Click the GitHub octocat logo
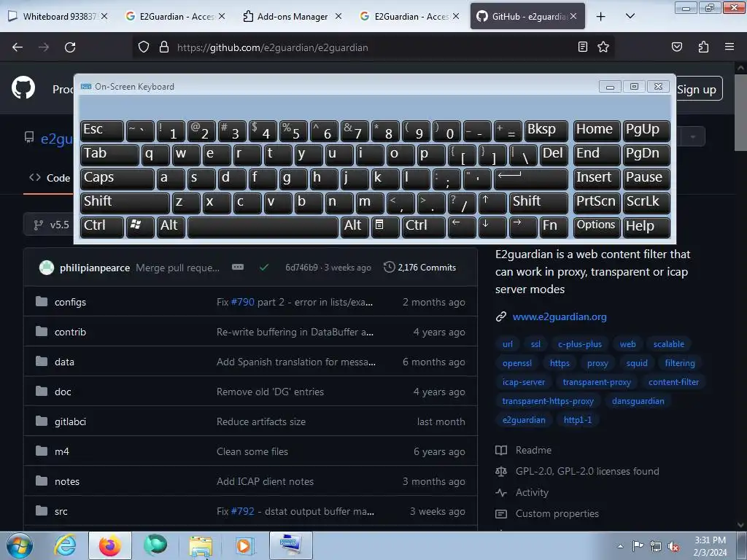 click(x=23, y=88)
